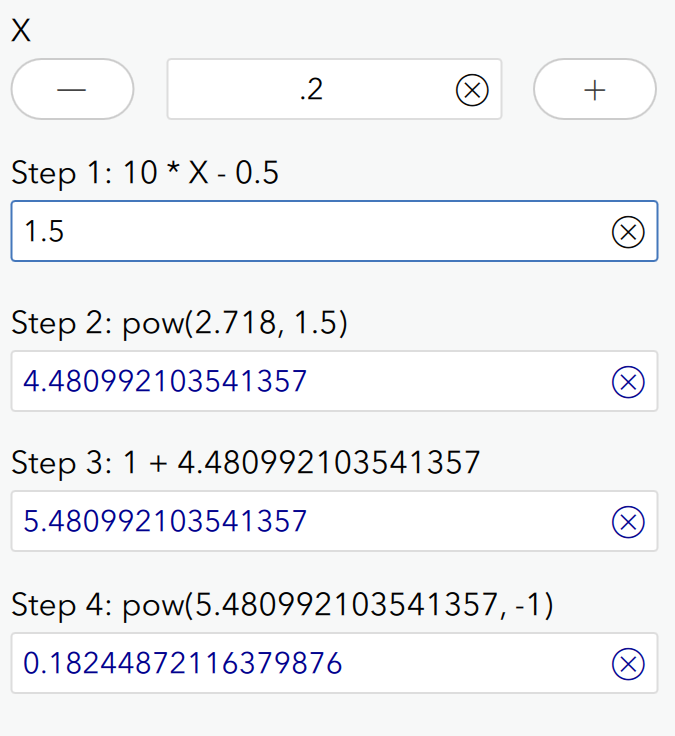675x736 pixels.
Task: Focus the X input field with .2
Action: pos(310,91)
